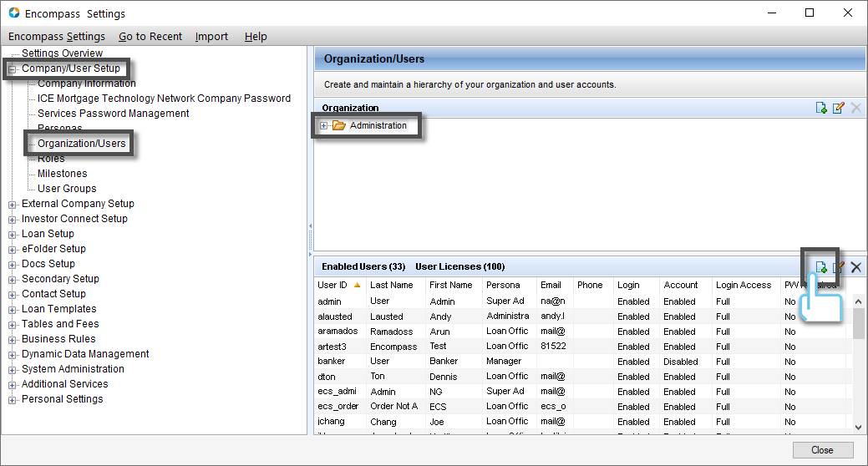Select Organization/Users tree item
Screen dimensions: 868x466
click(x=81, y=144)
